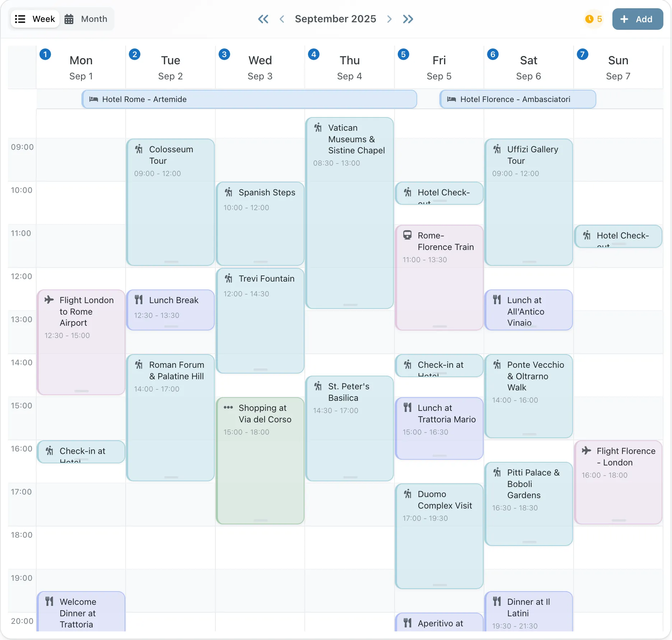Jump forward with the double right chevron

click(x=408, y=19)
